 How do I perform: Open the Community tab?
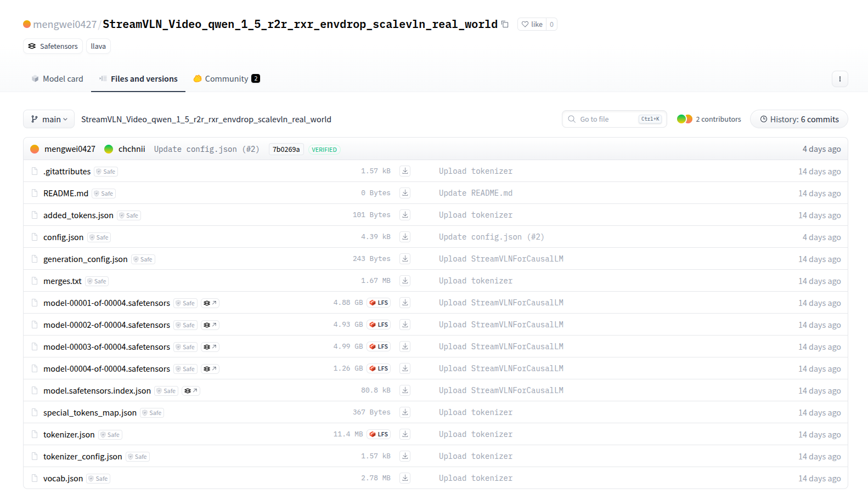point(227,79)
